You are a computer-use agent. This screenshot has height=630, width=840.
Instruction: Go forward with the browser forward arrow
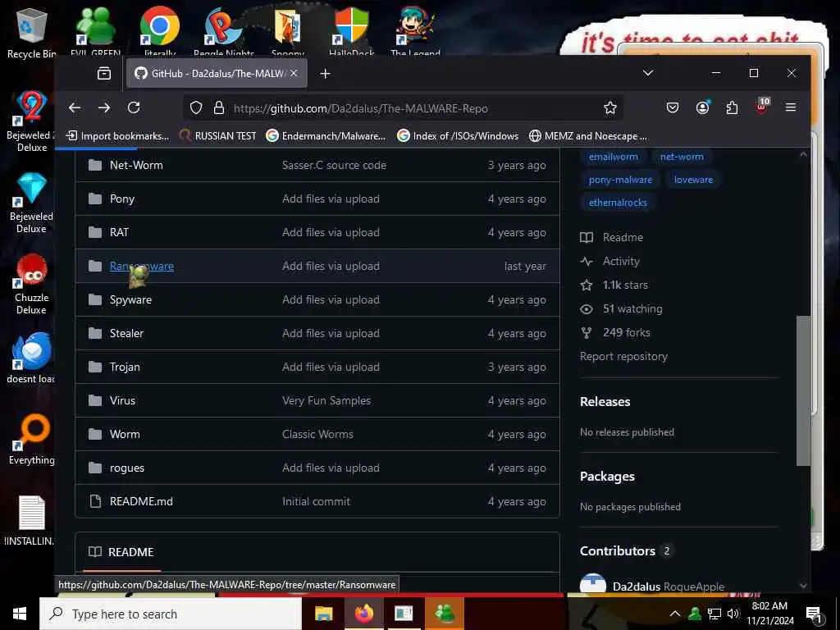point(104,107)
